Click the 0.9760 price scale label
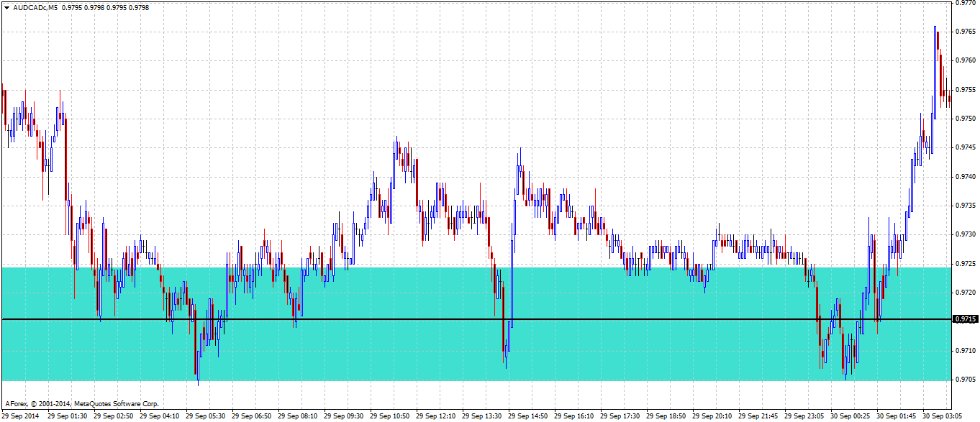The image size is (980, 422). 965,60
